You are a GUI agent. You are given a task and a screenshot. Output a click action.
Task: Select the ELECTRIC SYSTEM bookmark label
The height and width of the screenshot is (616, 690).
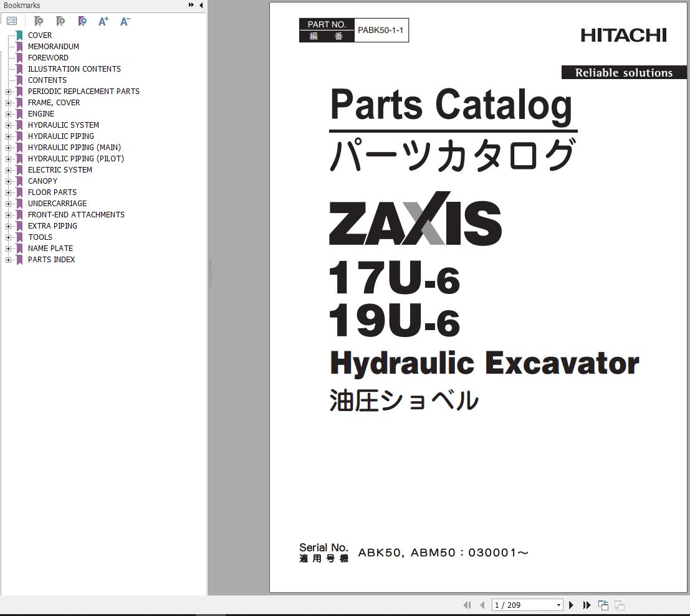click(x=60, y=169)
